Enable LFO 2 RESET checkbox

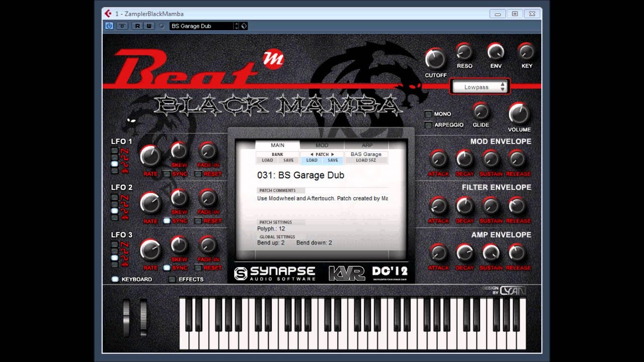[198, 221]
